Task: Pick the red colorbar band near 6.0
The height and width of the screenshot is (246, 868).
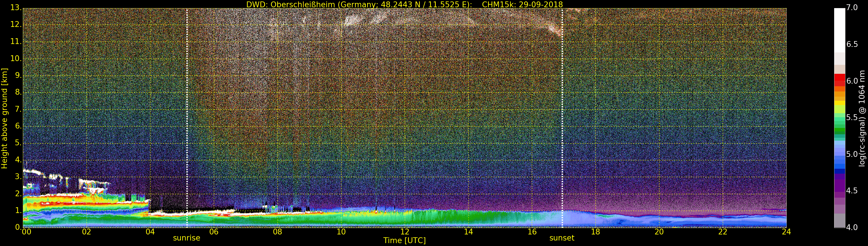Action: 839,80
